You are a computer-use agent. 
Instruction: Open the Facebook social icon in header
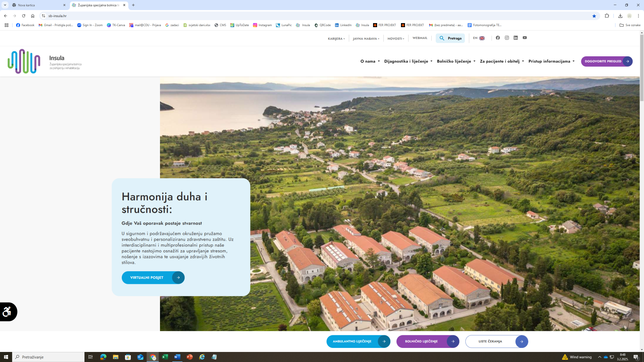498,38
